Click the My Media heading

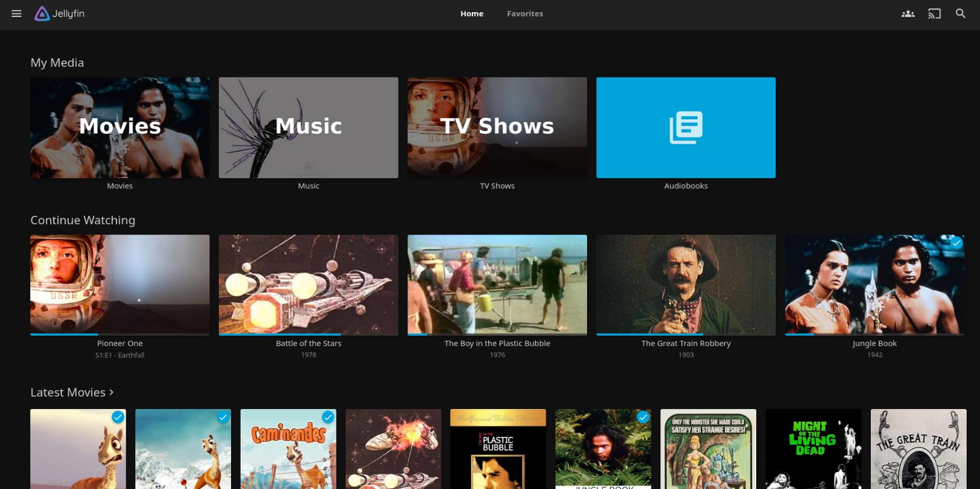57,62
